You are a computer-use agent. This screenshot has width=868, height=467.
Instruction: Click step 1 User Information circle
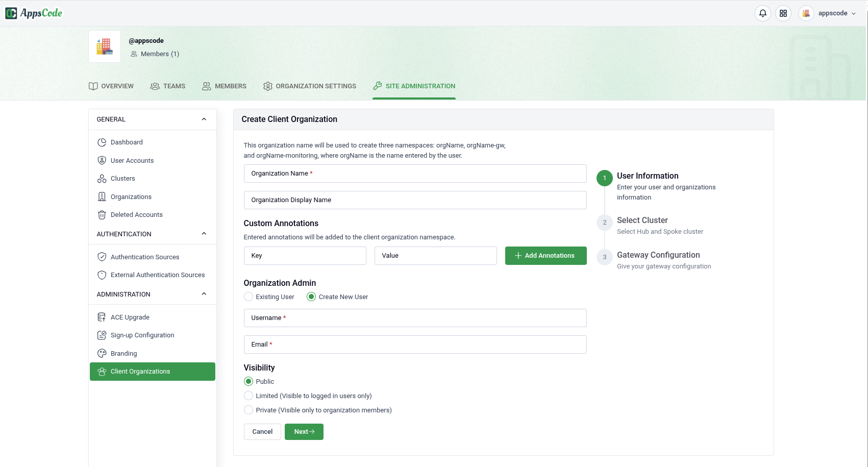tap(605, 178)
